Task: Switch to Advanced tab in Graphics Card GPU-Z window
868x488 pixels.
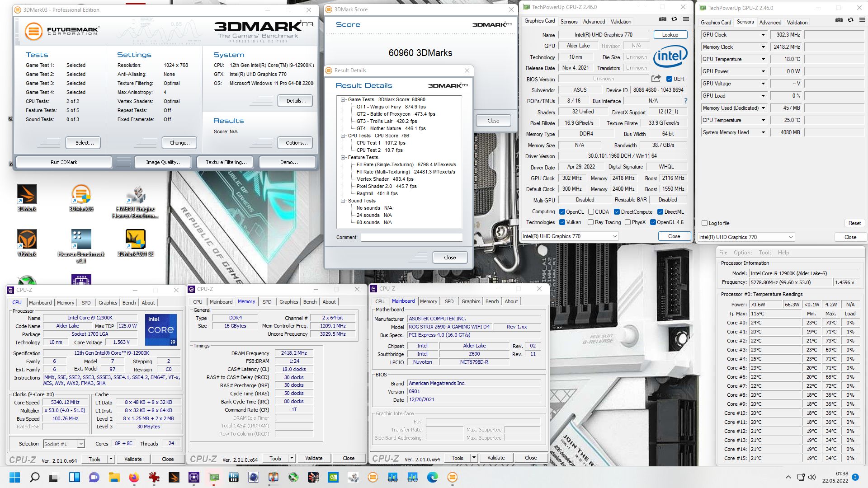Action: pyautogui.click(x=594, y=22)
